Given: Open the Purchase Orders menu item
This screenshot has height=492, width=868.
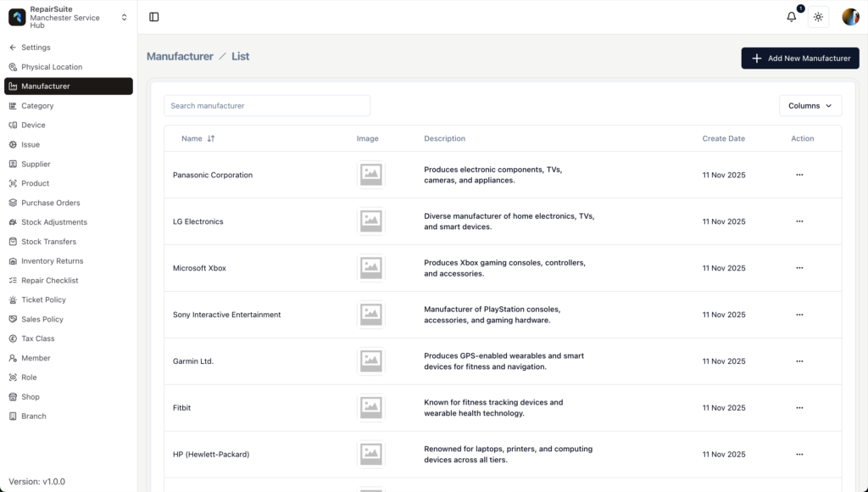Looking at the screenshot, I should click(x=50, y=203).
